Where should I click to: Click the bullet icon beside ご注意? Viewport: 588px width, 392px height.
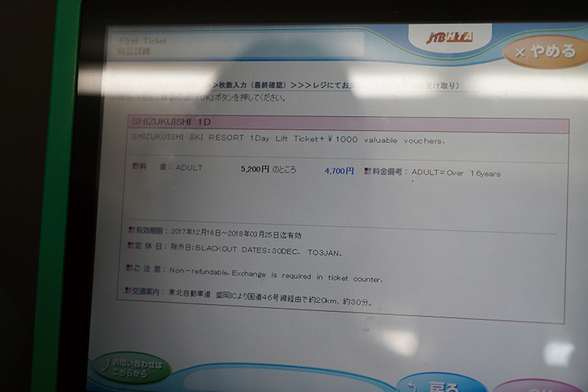click(129, 269)
